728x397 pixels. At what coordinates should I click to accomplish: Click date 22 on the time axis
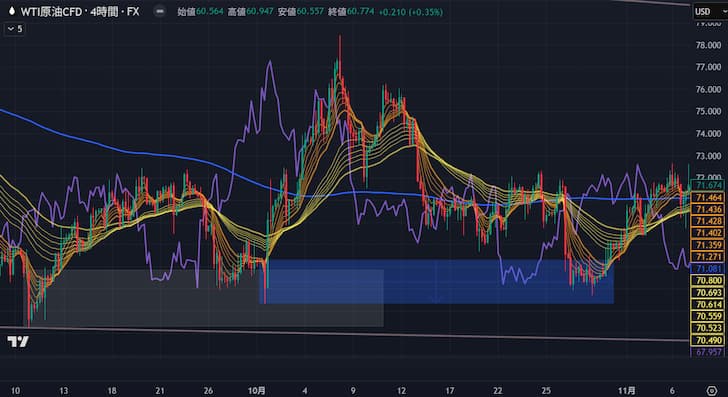tap(498, 390)
